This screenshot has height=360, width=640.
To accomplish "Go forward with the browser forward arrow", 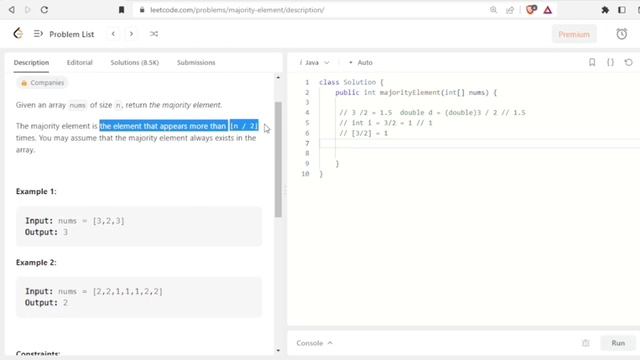I will (x=28, y=10).
